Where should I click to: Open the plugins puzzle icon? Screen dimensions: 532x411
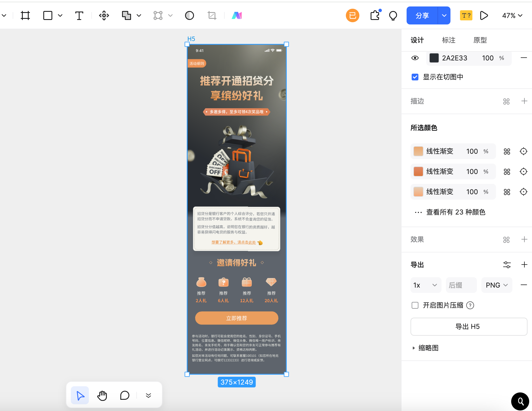375,15
